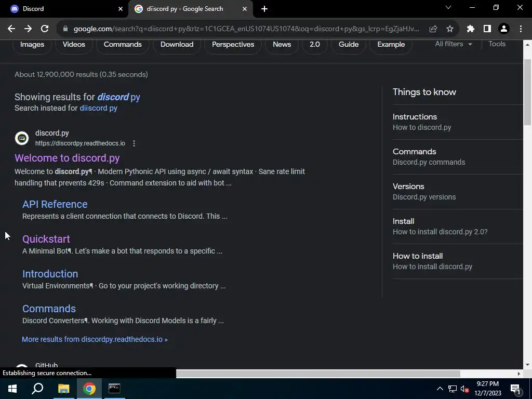Image resolution: width=532 pixels, height=399 pixels.
Task: Open the API Reference sitelink
Action: pos(55,204)
